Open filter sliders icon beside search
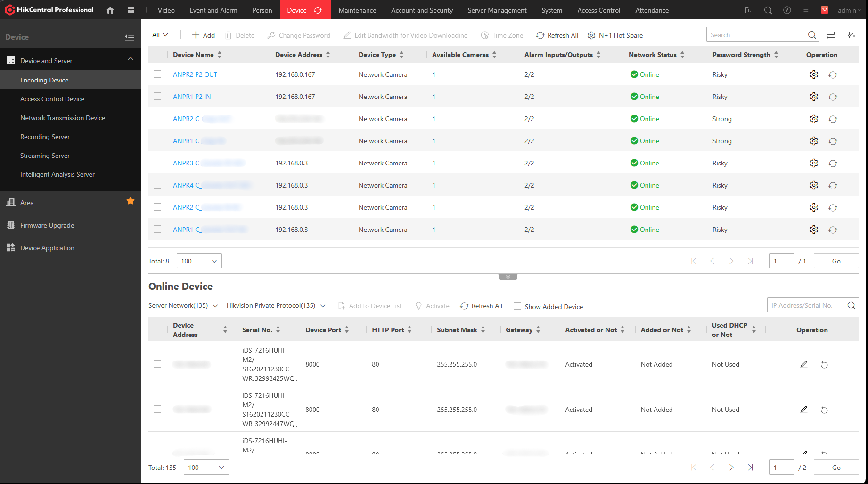The image size is (868, 484). 852,35
